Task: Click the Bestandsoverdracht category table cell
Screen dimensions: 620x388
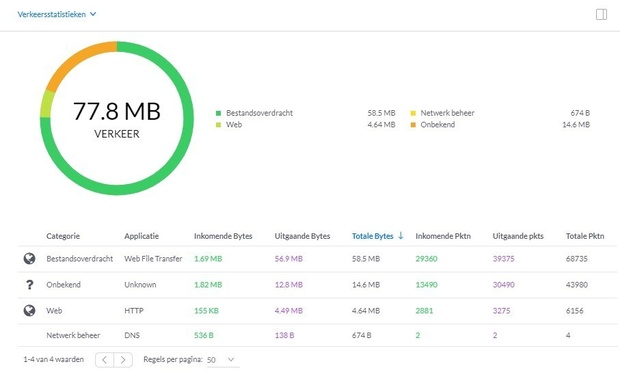Action: [79, 259]
